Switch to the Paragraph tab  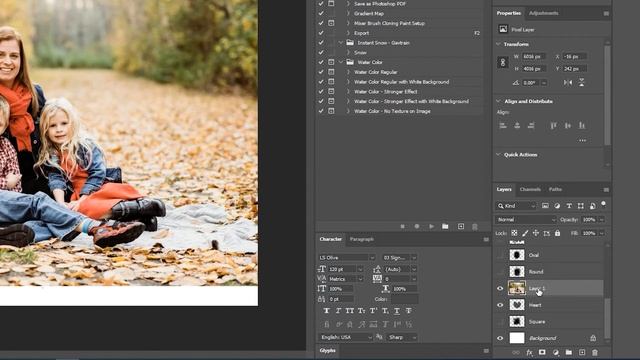click(362, 239)
